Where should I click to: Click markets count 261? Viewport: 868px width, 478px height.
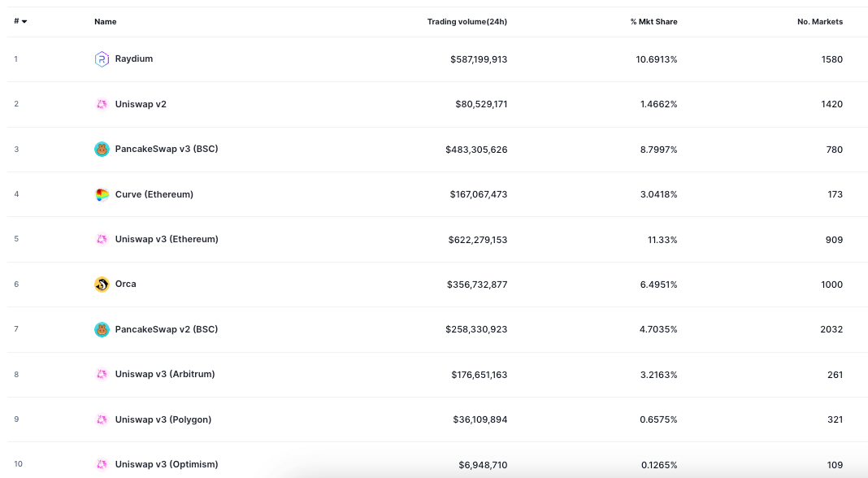coord(835,375)
